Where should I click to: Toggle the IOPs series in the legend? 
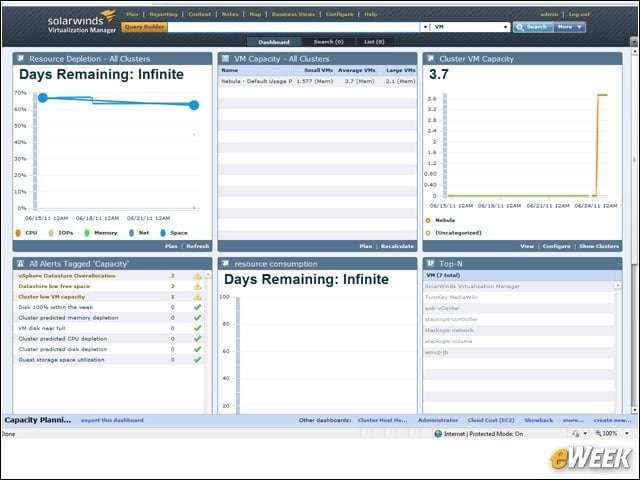point(61,233)
